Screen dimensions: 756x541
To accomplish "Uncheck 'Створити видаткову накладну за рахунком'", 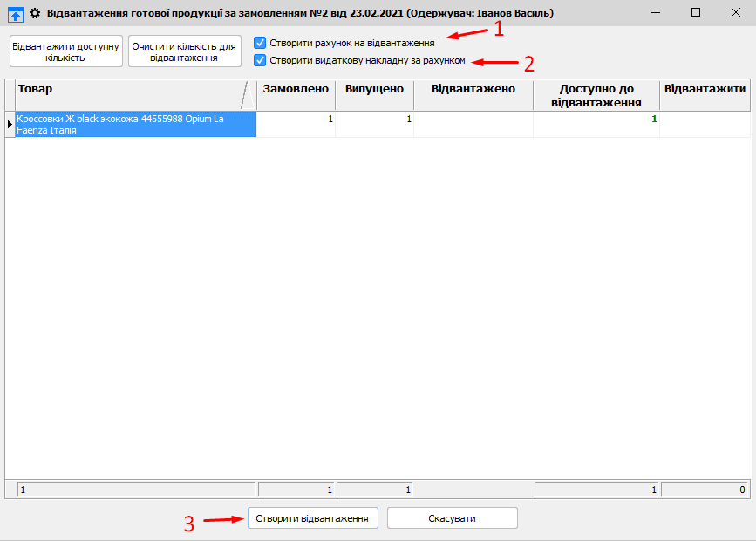I will point(260,60).
